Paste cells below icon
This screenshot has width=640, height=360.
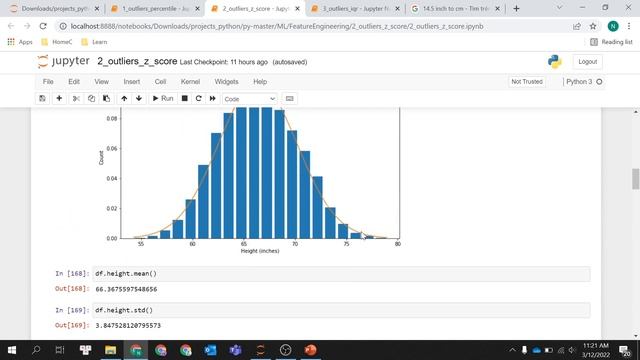107,98
